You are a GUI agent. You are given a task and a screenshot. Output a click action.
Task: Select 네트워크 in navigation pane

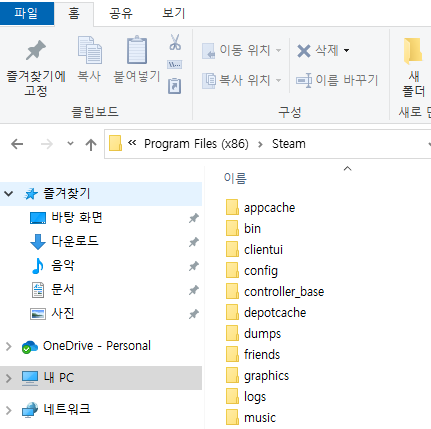tap(67, 409)
